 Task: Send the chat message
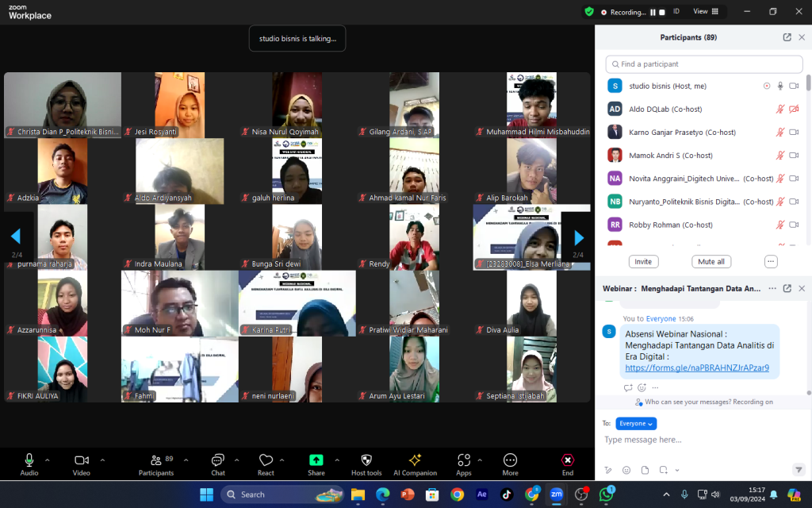tap(799, 470)
